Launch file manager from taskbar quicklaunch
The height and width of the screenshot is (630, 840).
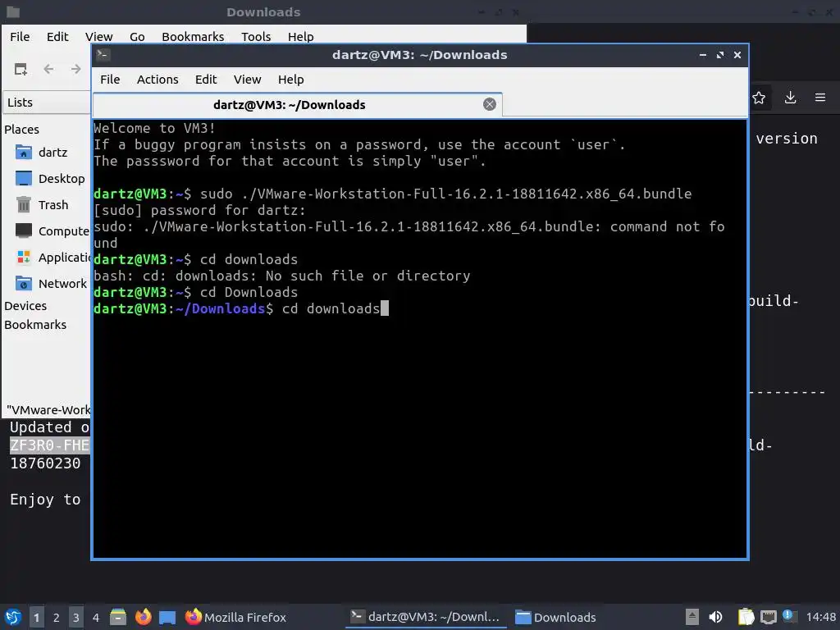[118, 617]
